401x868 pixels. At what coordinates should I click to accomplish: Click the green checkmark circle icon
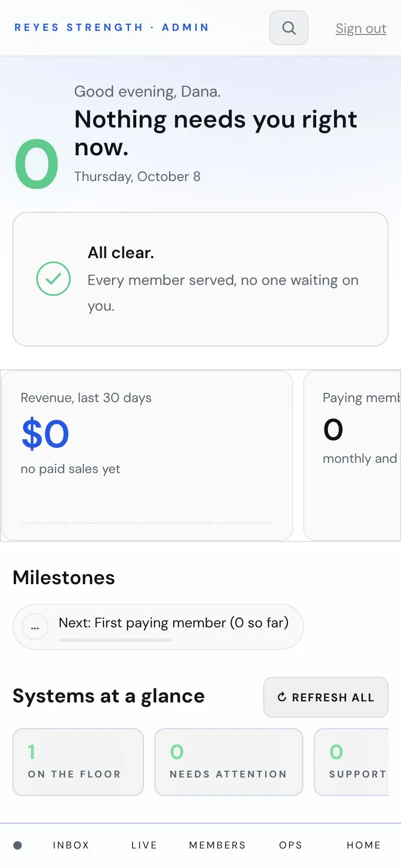(x=53, y=279)
